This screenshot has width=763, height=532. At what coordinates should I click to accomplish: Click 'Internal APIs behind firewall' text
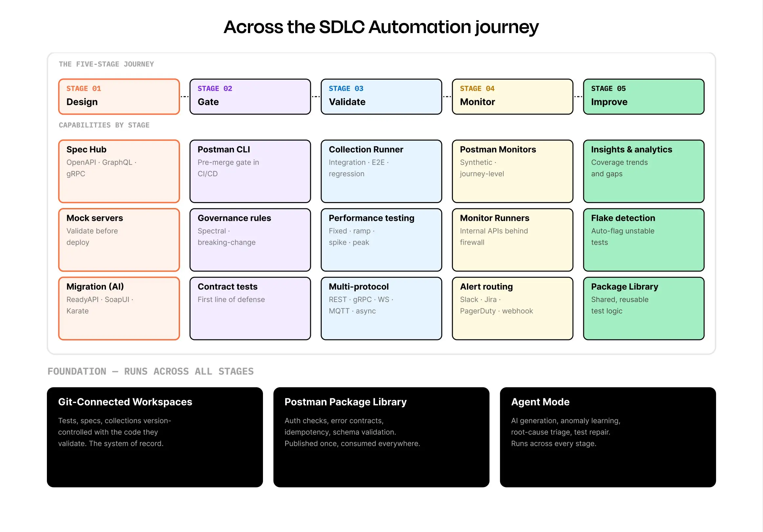(494, 237)
